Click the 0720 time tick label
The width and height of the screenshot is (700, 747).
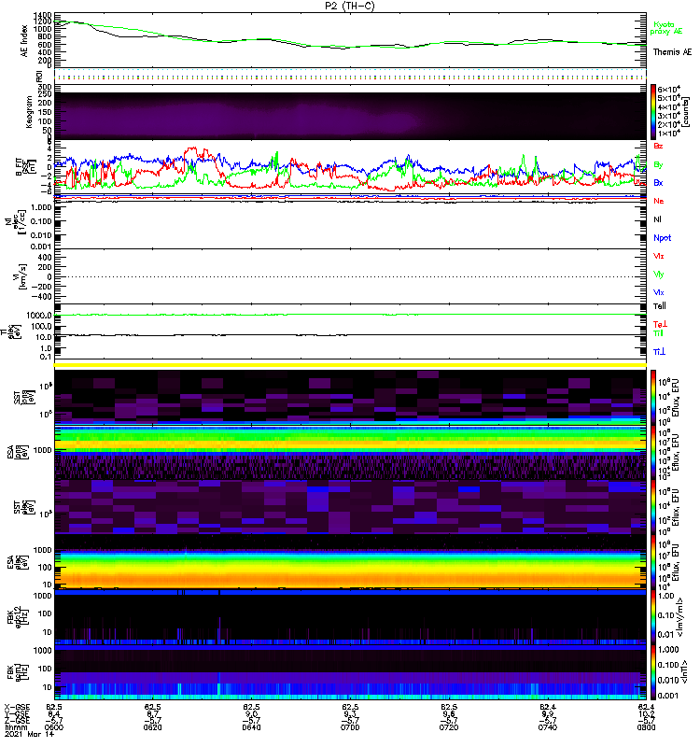point(449,727)
